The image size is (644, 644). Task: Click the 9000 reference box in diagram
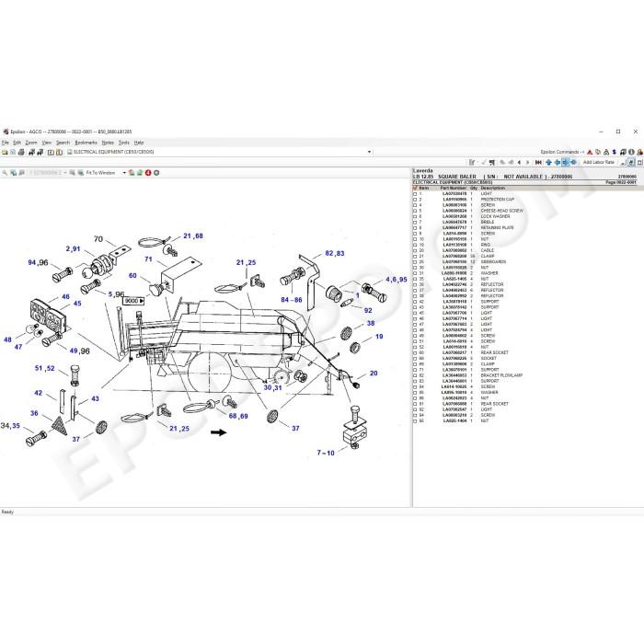tap(134, 301)
